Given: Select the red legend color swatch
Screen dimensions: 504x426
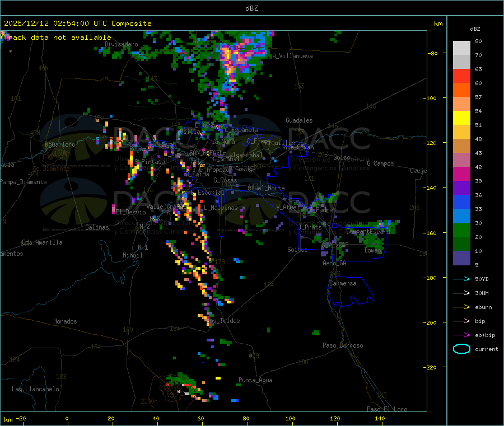Looking at the screenshot, I should coord(461,76).
